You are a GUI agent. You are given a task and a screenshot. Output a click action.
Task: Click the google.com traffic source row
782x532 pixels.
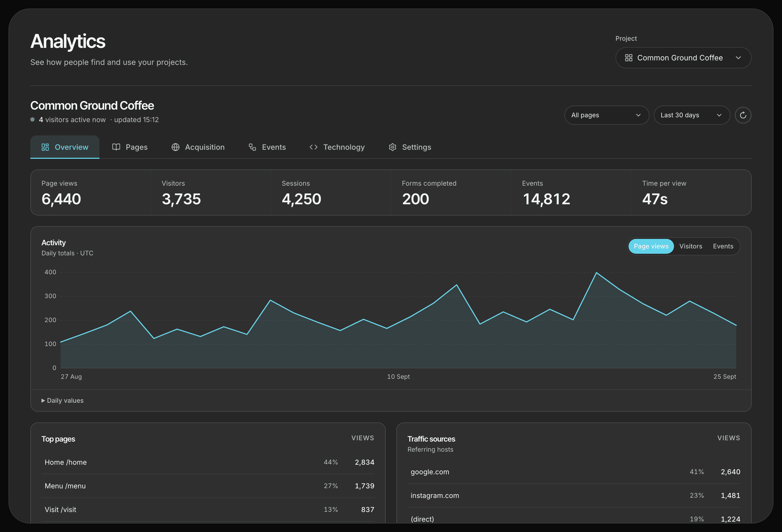click(574, 472)
